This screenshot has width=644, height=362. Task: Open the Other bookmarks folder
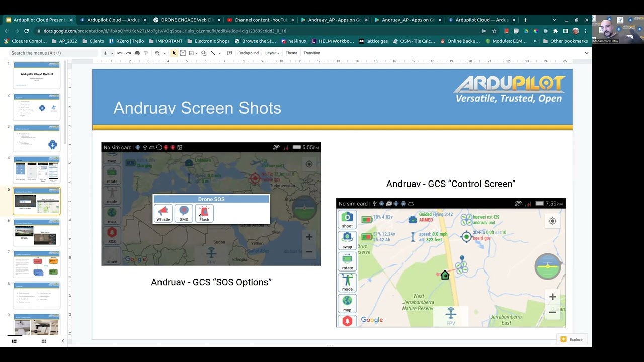click(x=565, y=41)
